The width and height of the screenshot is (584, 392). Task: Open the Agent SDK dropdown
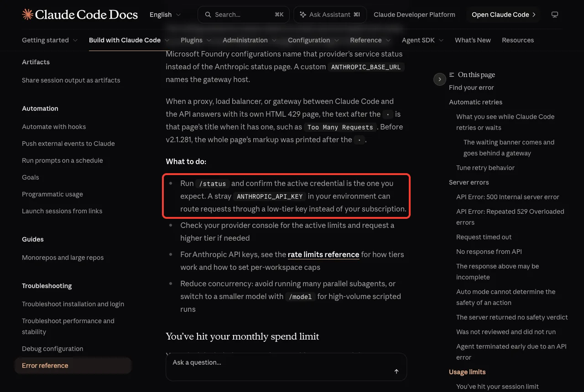(x=423, y=40)
